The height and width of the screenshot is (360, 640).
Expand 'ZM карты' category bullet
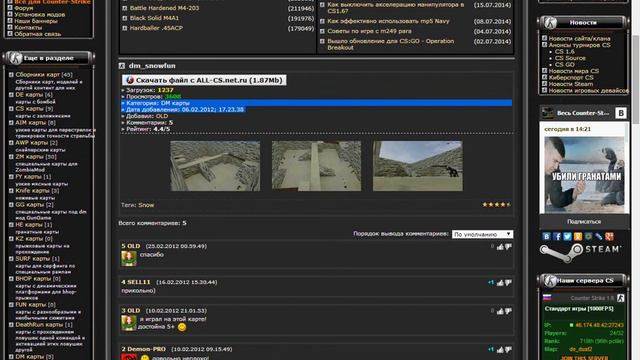11,157
